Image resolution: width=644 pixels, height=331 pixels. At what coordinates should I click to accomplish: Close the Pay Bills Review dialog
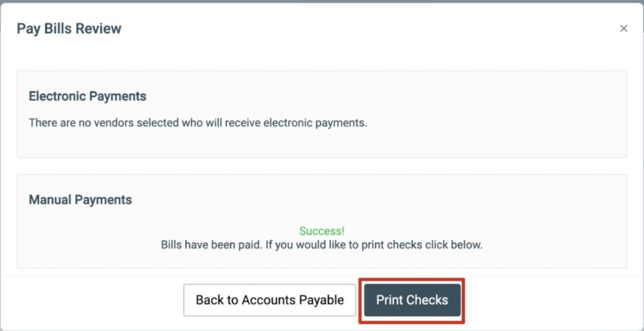tap(623, 29)
